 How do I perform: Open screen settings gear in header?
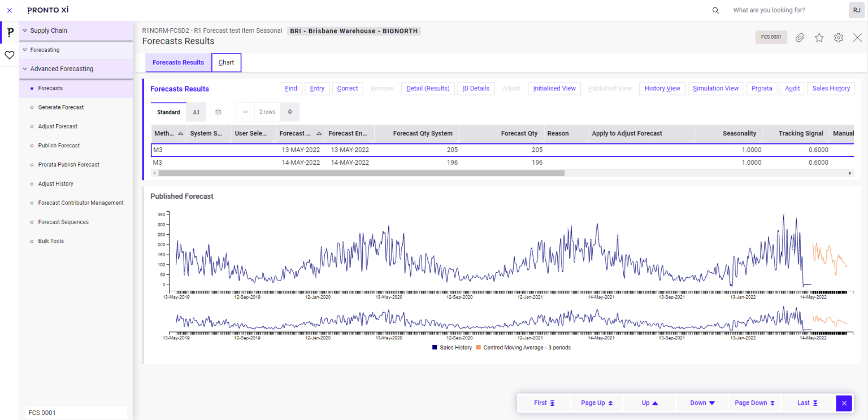(839, 37)
